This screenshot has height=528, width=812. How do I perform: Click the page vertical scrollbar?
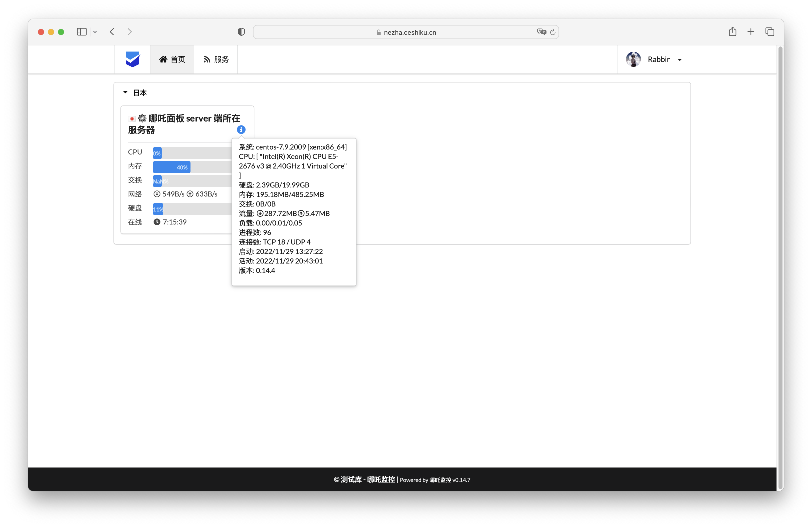click(780, 268)
